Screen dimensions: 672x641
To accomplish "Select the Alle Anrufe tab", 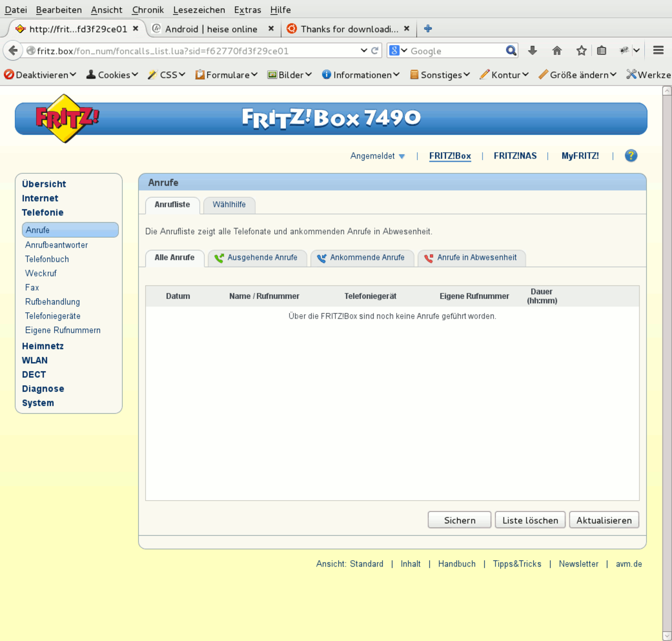I will 174,258.
